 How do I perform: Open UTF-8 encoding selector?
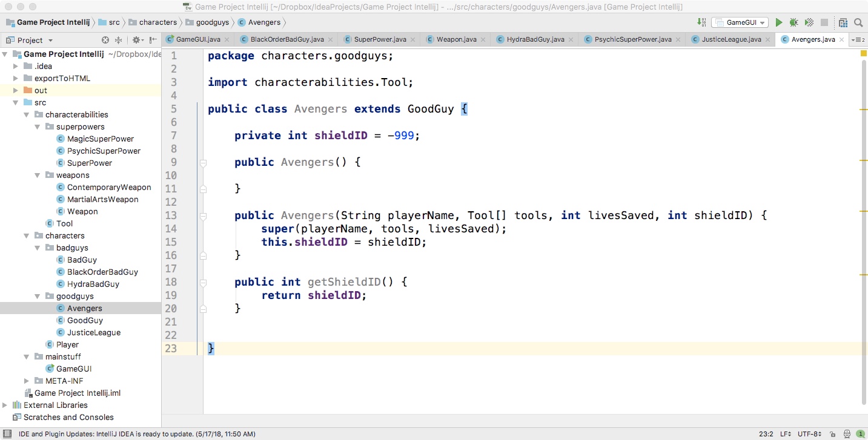[x=809, y=434]
